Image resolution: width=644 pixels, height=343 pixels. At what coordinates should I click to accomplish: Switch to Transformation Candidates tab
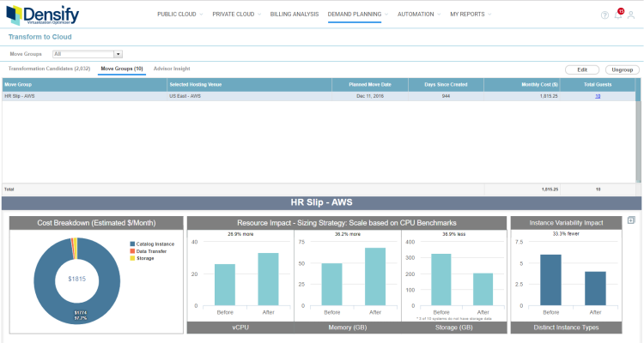[49, 69]
